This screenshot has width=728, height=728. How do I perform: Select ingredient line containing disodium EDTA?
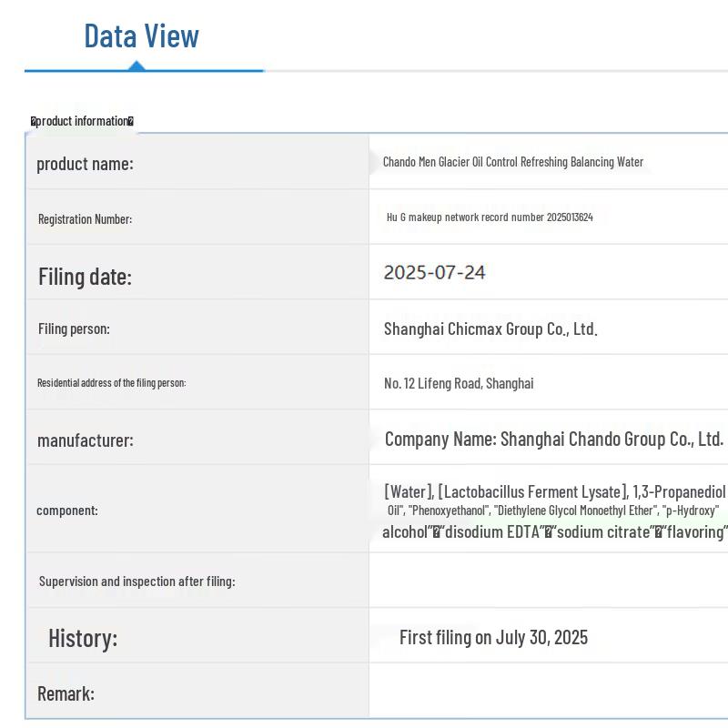pos(555,531)
